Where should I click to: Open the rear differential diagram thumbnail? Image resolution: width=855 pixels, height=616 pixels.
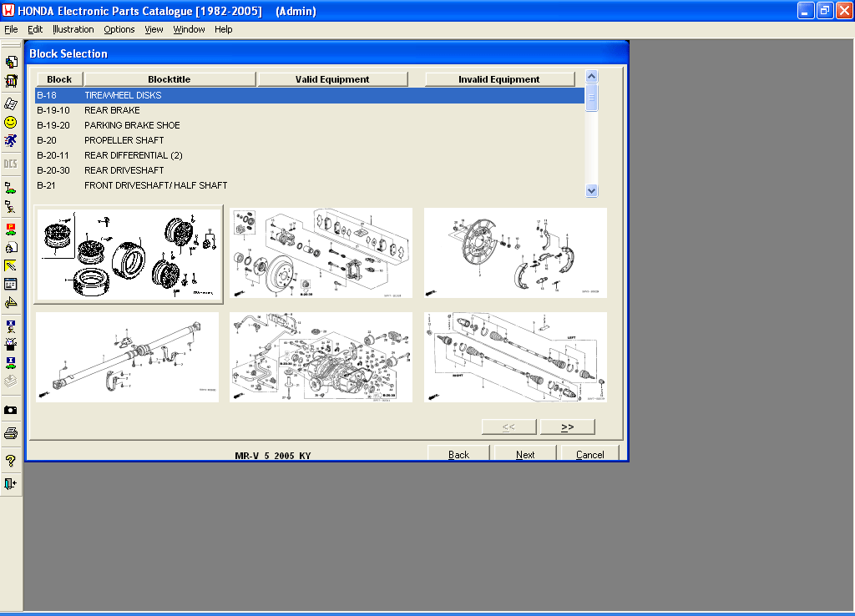click(x=321, y=357)
